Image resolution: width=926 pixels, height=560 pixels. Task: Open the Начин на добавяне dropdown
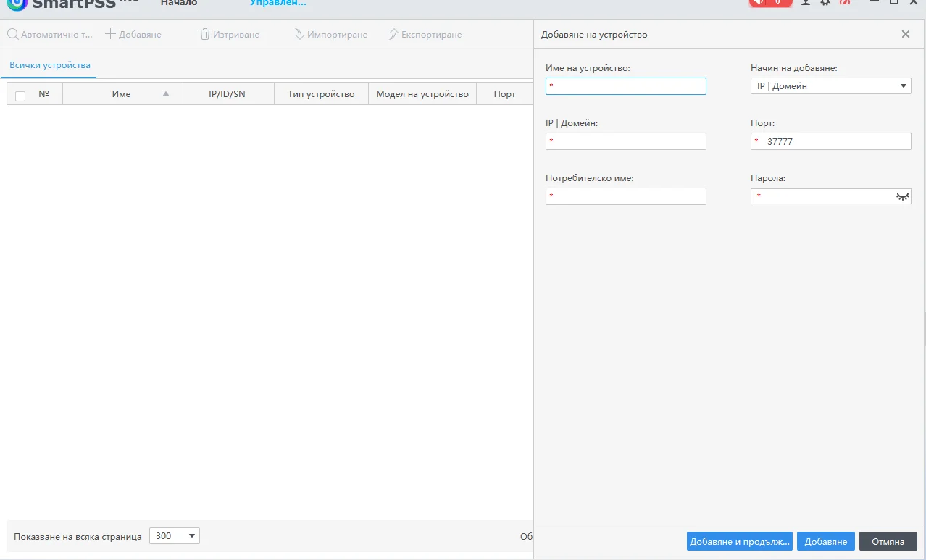pos(830,86)
